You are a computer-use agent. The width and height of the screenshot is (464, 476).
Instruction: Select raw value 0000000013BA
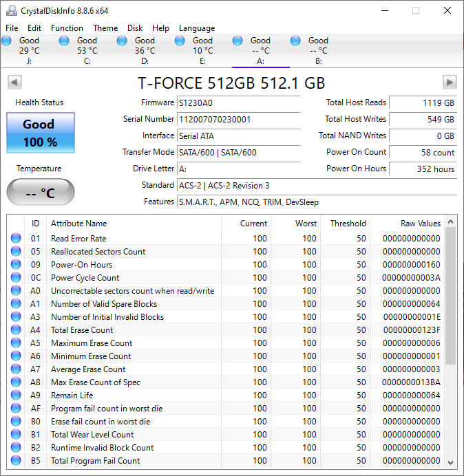(411, 382)
